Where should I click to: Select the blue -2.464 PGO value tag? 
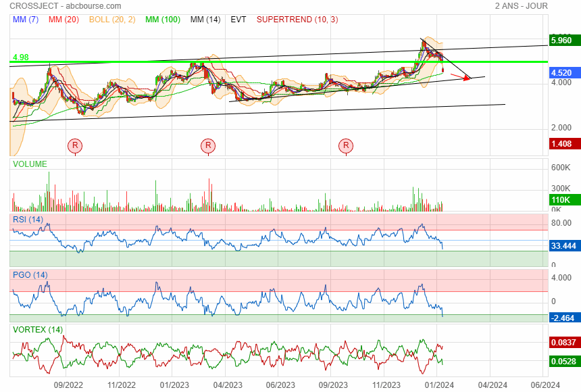(565, 318)
